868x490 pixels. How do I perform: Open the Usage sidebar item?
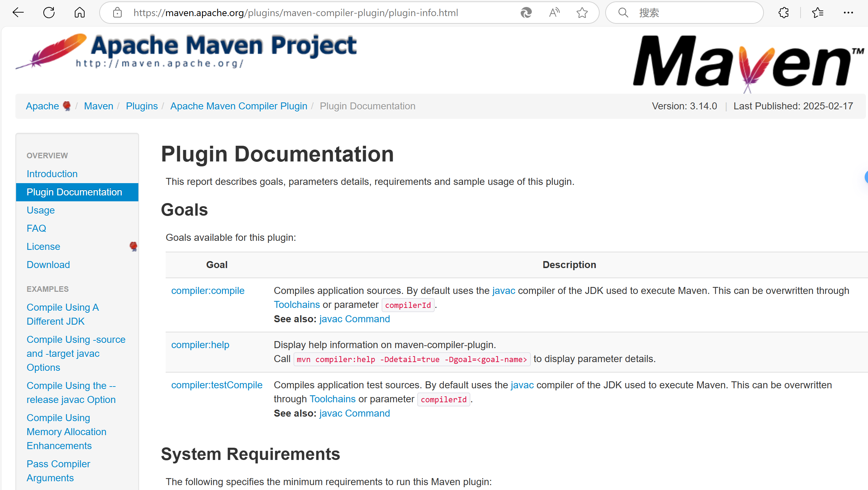coord(41,210)
